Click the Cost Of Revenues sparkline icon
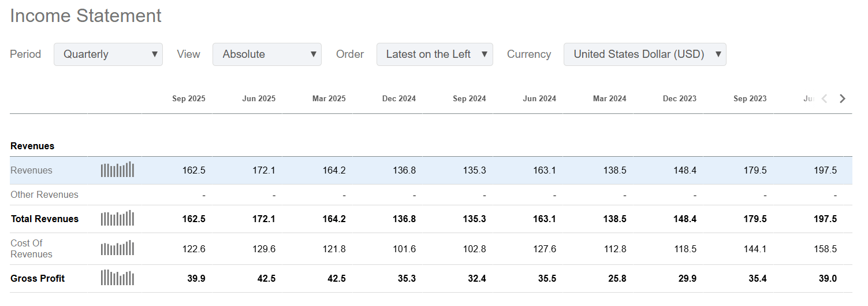 [117, 249]
